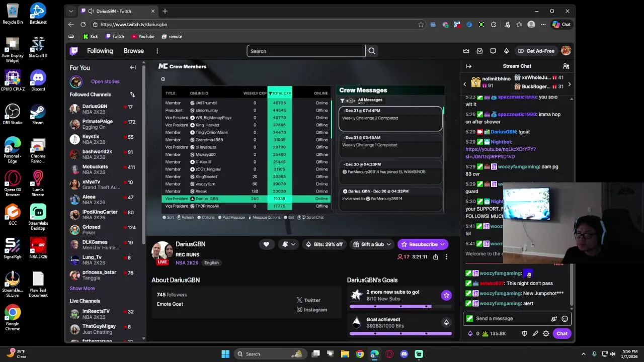Open Windows Start menu

225,354
